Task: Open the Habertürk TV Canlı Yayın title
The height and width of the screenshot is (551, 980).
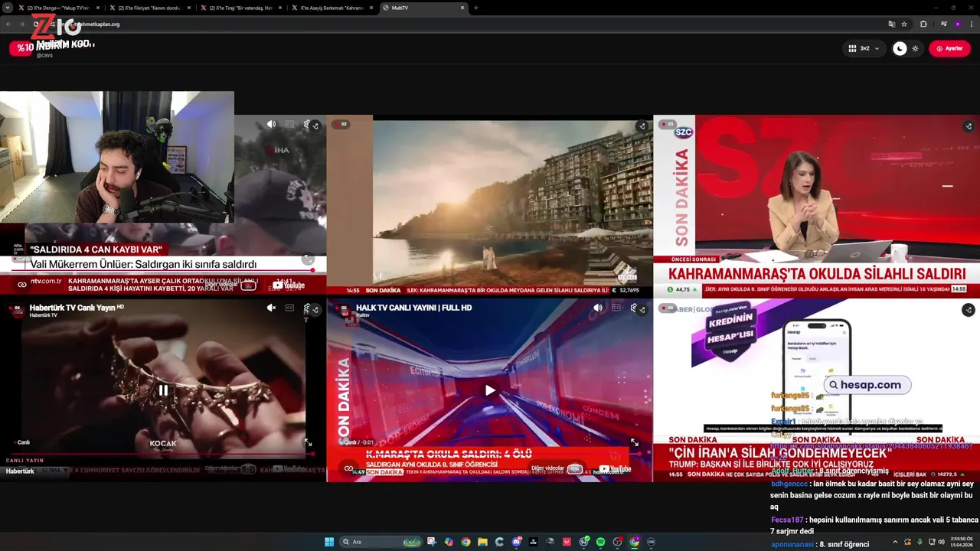Action: [x=77, y=307]
